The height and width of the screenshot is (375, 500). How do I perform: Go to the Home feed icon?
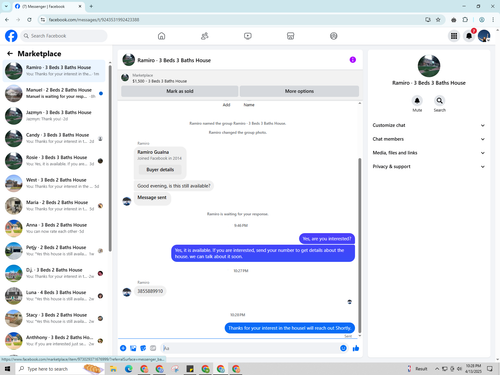point(161,36)
